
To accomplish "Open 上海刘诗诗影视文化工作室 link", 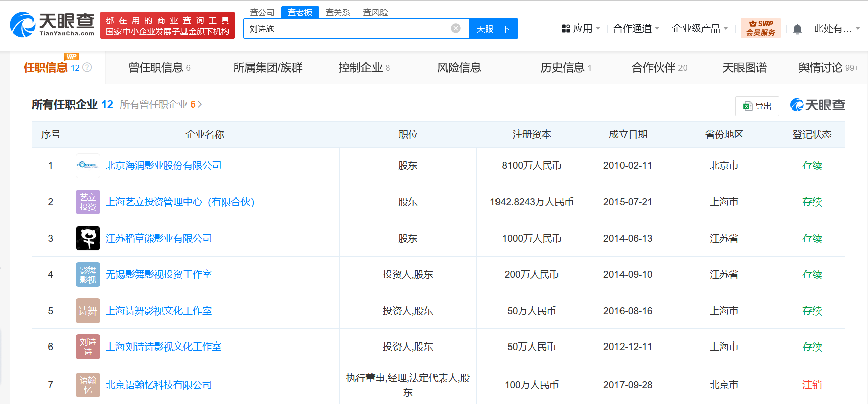I will pos(164,347).
